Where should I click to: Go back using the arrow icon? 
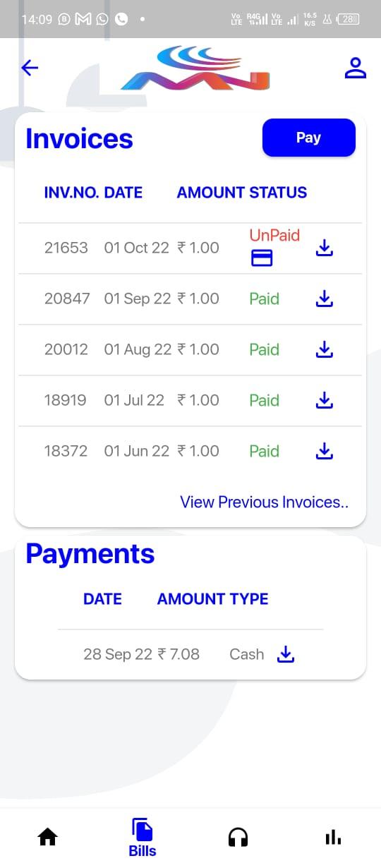pyautogui.click(x=30, y=68)
